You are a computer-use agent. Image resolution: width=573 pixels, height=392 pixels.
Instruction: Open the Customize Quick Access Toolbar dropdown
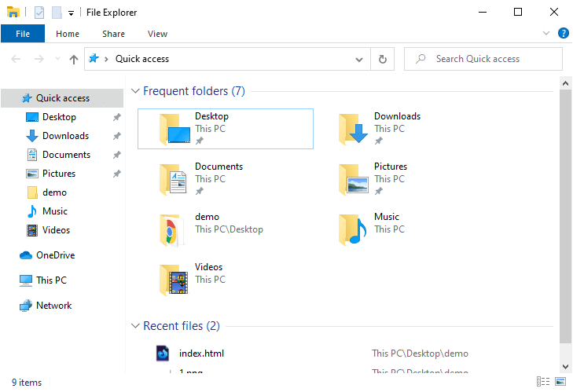pyautogui.click(x=71, y=13)
